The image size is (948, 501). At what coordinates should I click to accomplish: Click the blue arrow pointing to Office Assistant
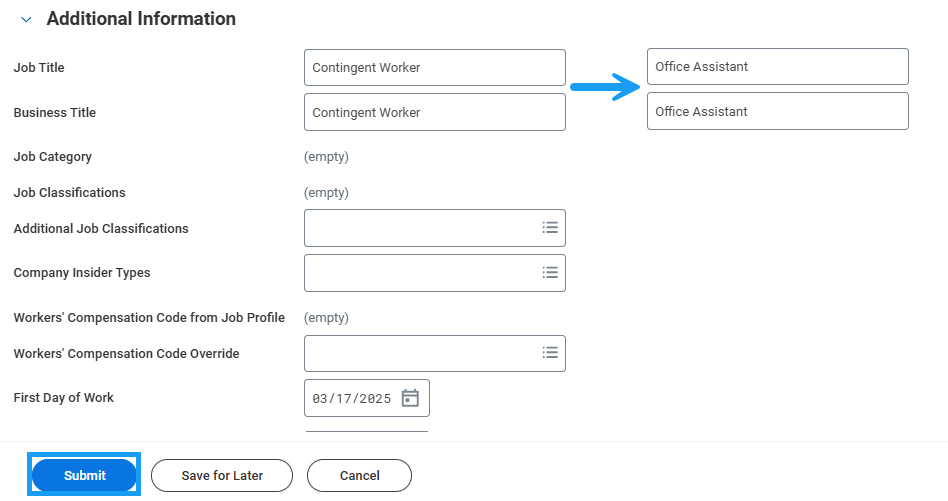605,87
